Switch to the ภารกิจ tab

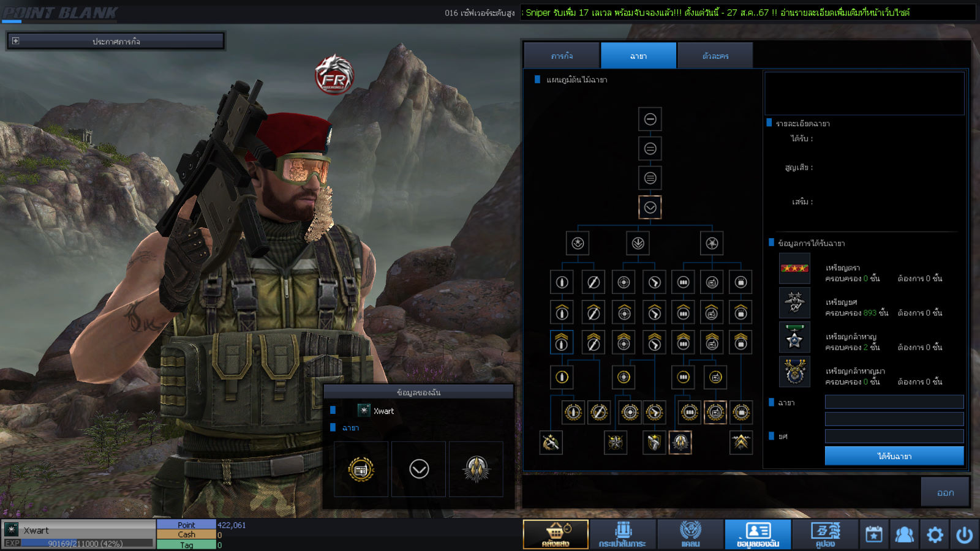[562, 56]
